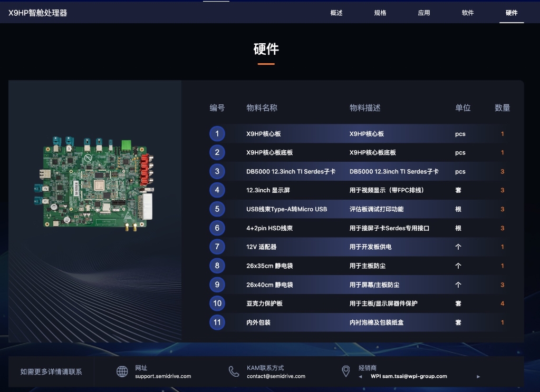Open support.semidrive.com link
540x392 pixels.
click(163, 376)
